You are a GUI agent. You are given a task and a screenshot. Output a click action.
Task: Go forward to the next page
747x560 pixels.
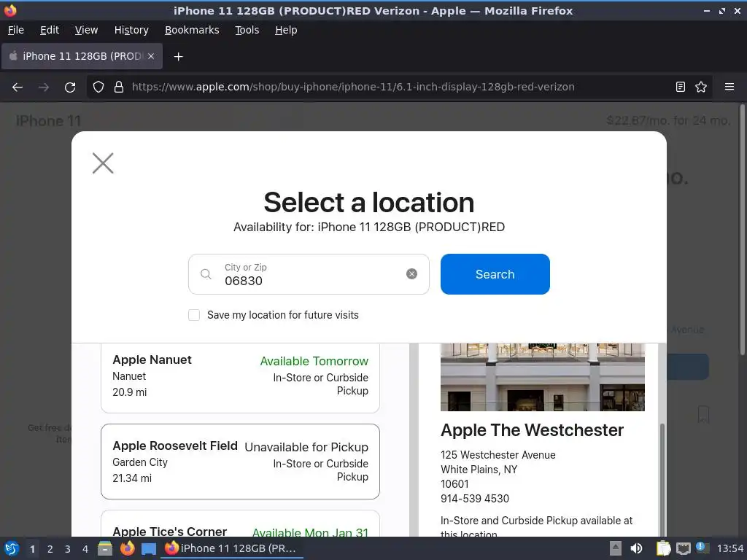click(44, 87)
